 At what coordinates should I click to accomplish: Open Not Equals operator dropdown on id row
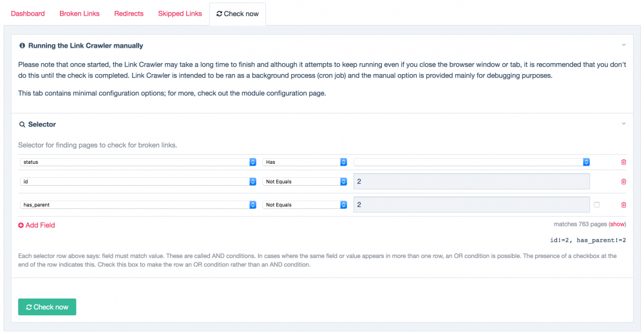click(305, 181)
